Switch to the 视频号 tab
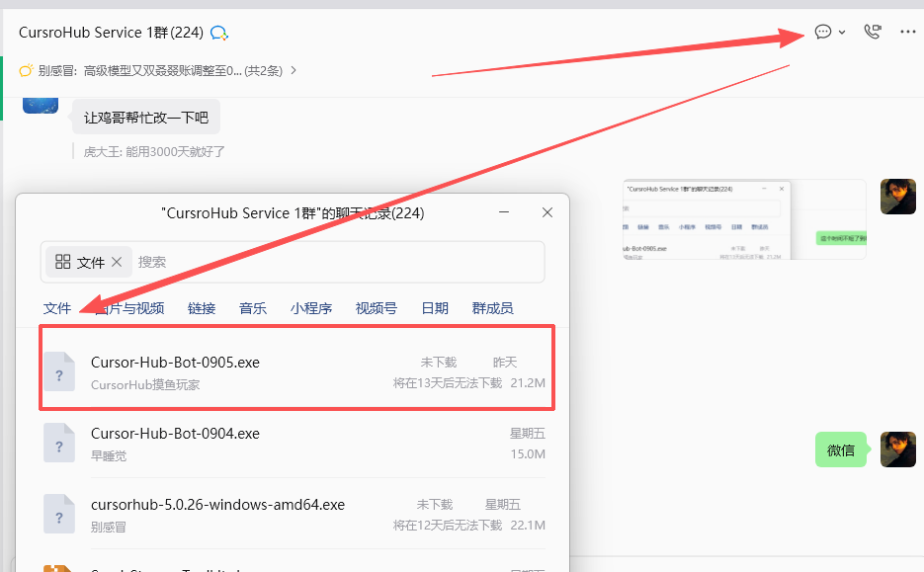Image resolution: width=924 pixels, height=572 pixels. coord(376,308)
